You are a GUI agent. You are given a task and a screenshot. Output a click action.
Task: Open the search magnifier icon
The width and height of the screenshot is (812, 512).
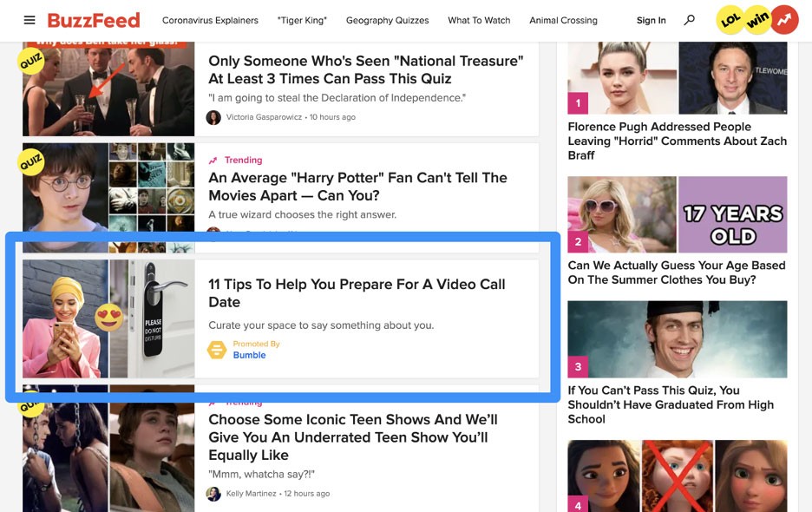pos(690,20)
